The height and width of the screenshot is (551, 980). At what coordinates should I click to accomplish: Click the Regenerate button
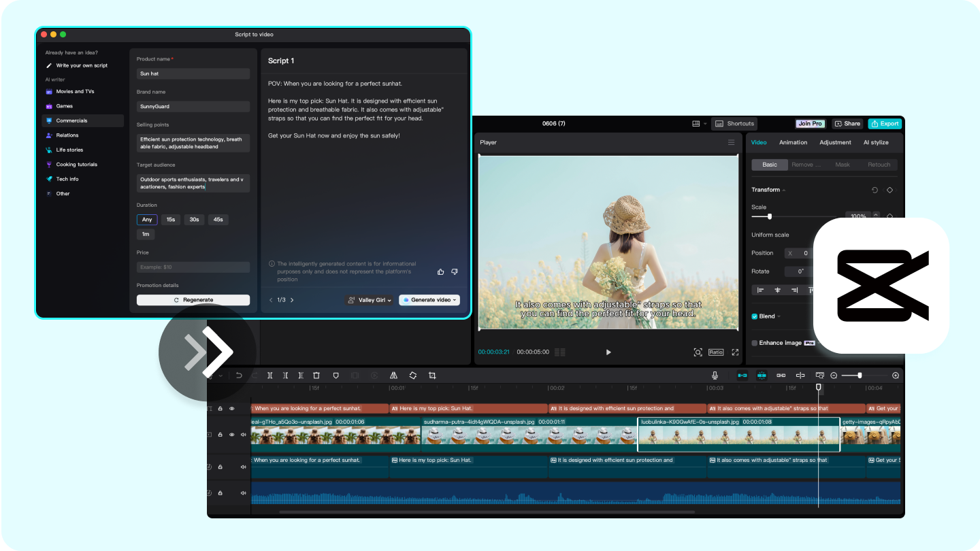(193, 300)
